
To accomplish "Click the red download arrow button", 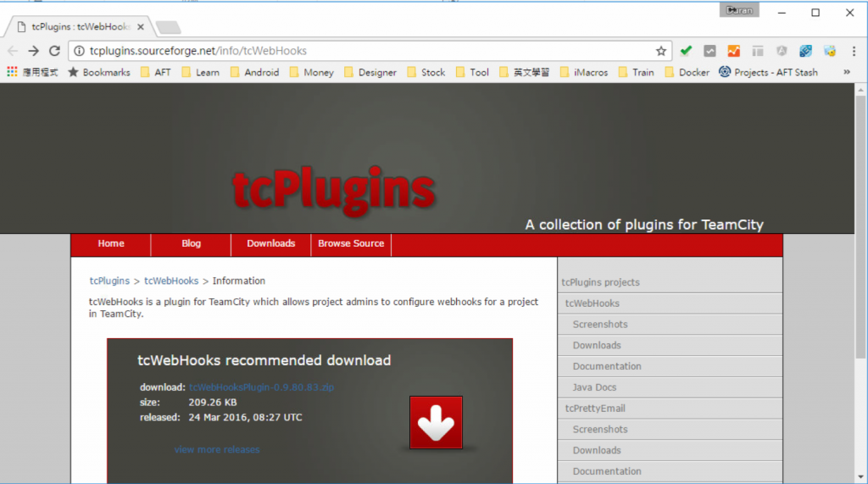I will point(436,422).
